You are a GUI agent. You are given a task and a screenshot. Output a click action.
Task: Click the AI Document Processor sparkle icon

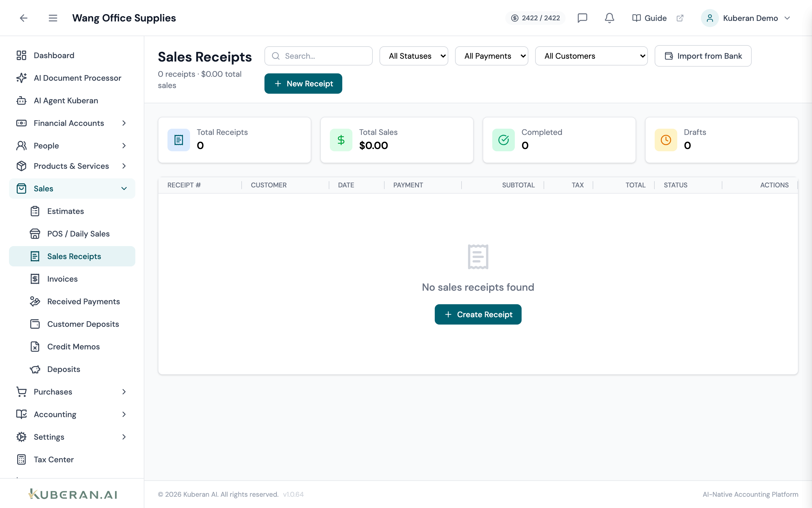21,78
